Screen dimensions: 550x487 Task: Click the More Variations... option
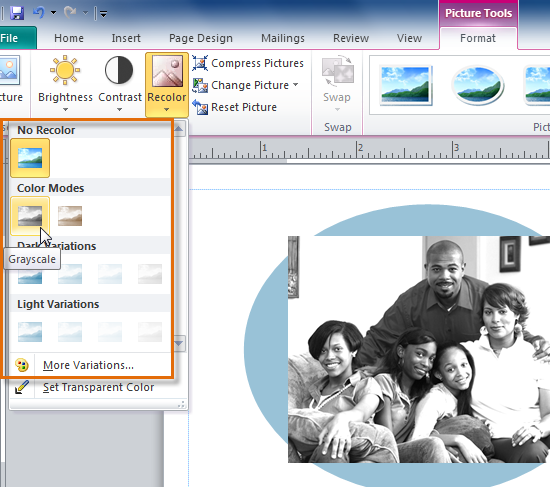pyautogui.click(x=88, y=365)
